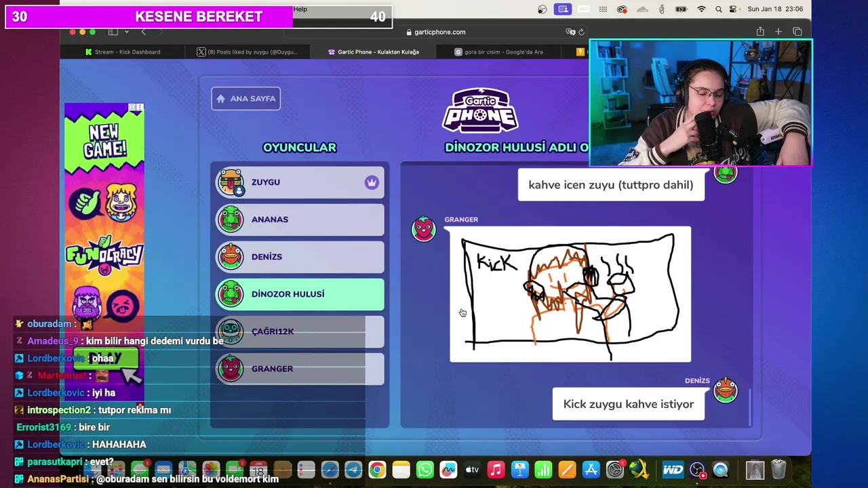Open Google Chrome from the Dock
The image size is (868, 488).
click(377, 470)
